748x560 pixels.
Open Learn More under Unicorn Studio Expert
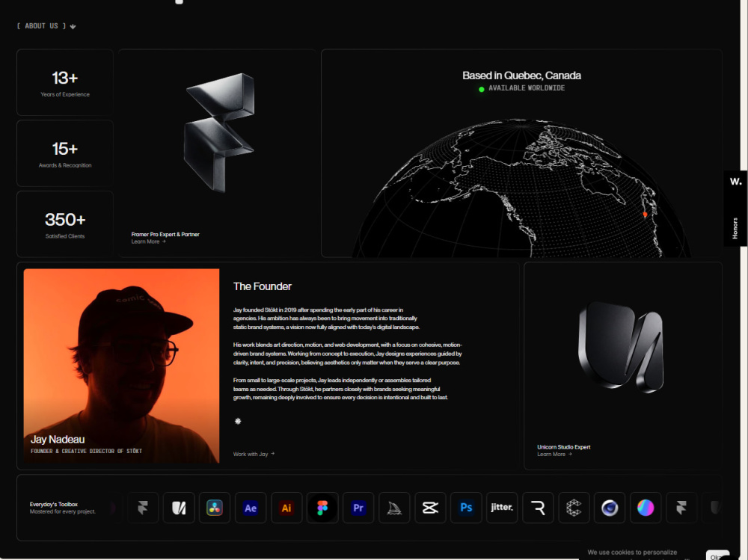tap(554, 454)
